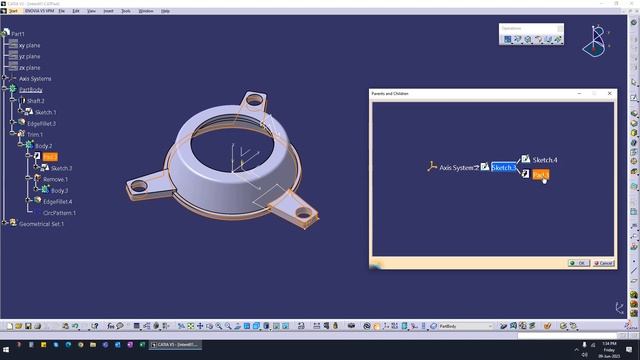Collapse the PartBody tree node
The image size is (640, 360).
(4, 89)
